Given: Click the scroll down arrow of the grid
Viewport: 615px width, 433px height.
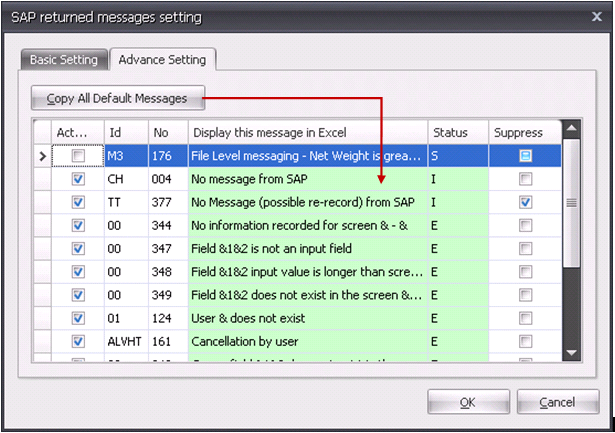Looking at the screenshot, I should [x=571, y=352].
